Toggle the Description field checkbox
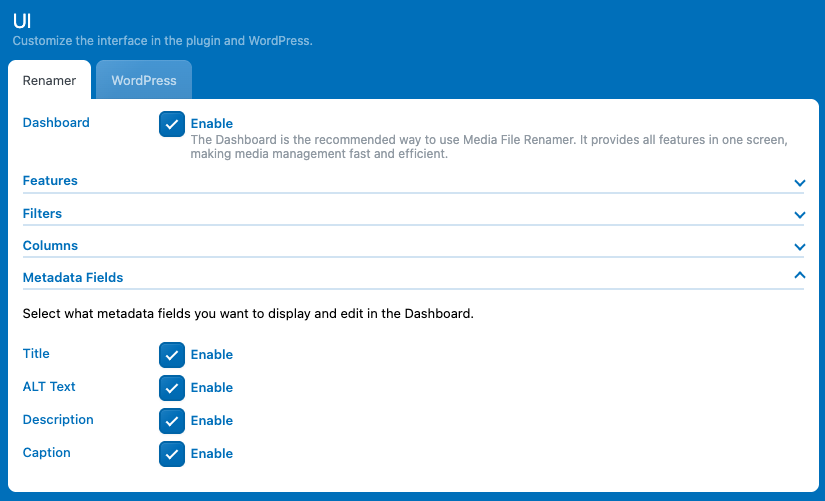This screenshot has width=825, height=501. coord(172,421)
